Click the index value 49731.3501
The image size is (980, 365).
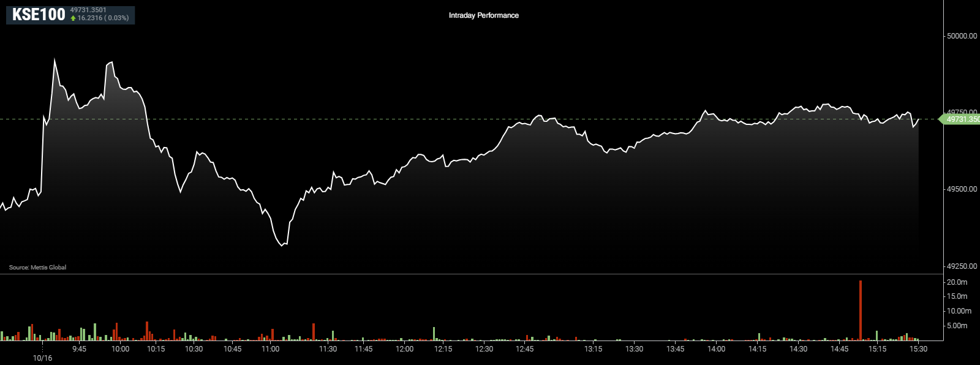pos(88,10)
